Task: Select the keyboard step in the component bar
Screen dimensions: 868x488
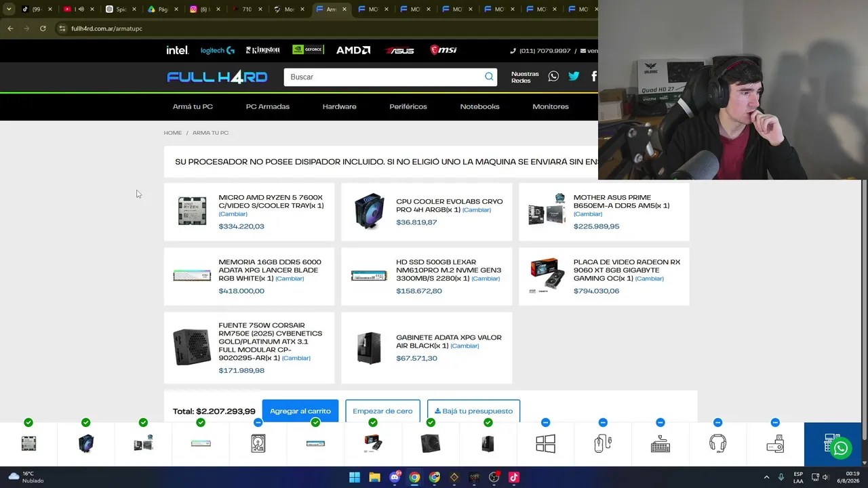Action: pyautogui.click(x=660, y=444)
